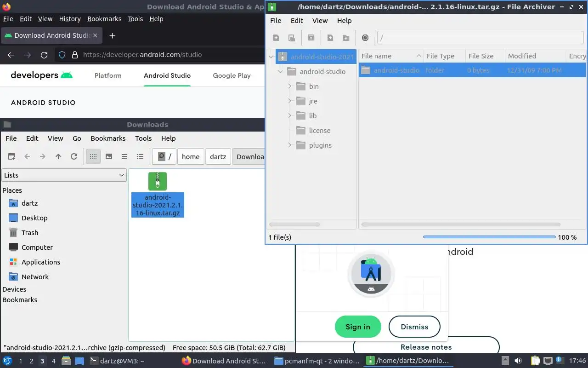Viewport: 588px width, 368px height.
Task: Switch to Google Play tab on developers site
Action: pos(232,75)
